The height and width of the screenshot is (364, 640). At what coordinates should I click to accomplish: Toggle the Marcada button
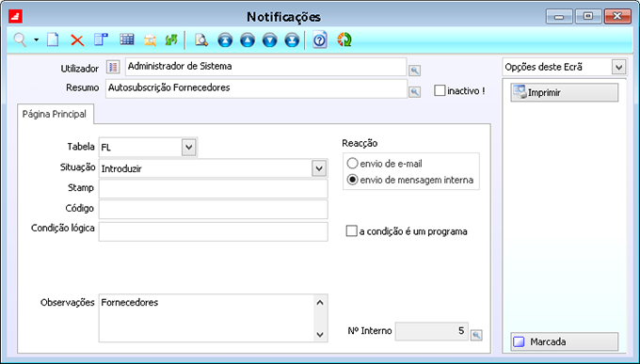click(x=565, y=341)
